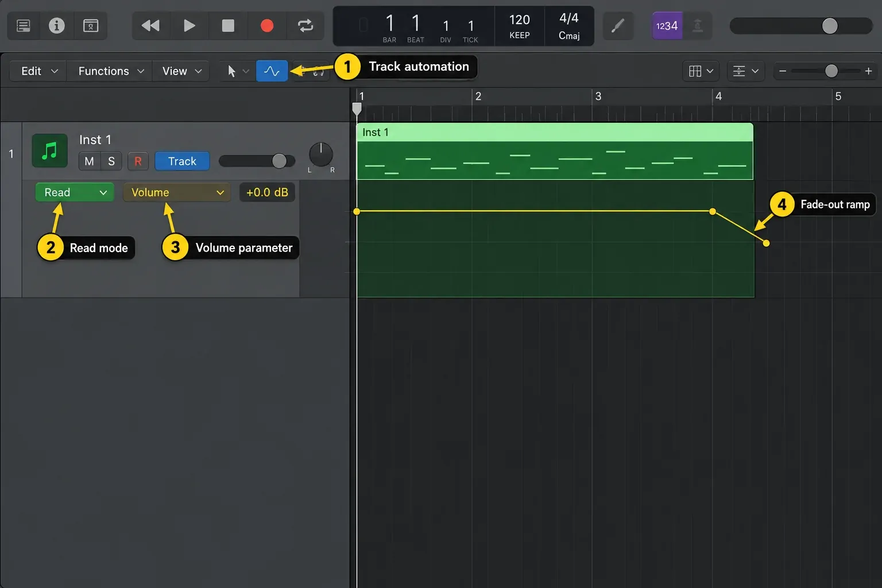Click the Inst 1 pan knob
The width and height of the screenshot is (882, 588).
[320, 154]
